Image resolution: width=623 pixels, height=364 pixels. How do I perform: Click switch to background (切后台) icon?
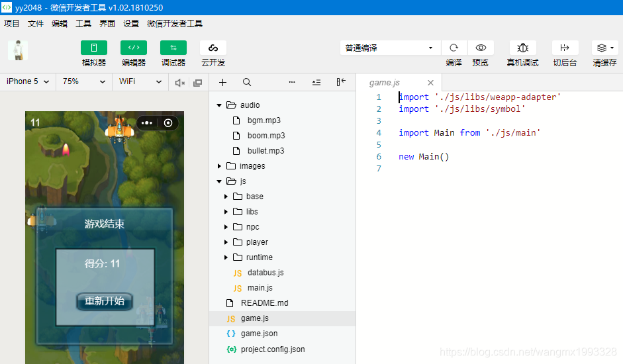[x=565, y=48]
